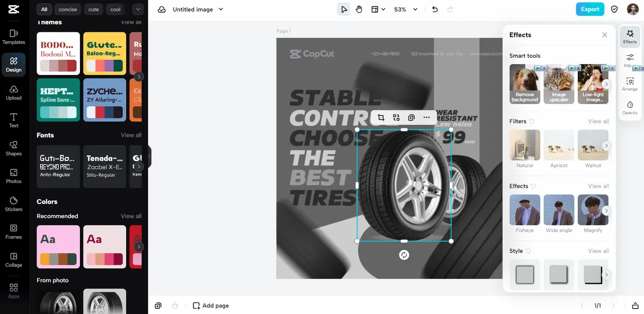Open the Text sidebar panel
The width and height of the screenshot is (644, 314).
(x=14, y=121)
